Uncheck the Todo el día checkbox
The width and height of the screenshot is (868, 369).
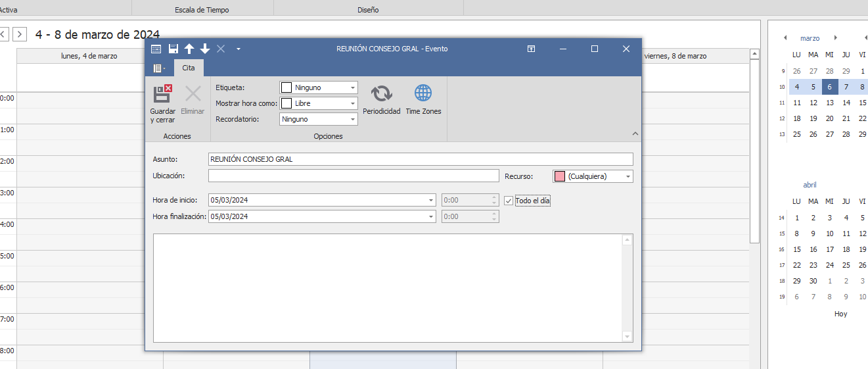(x=509, y=201)
